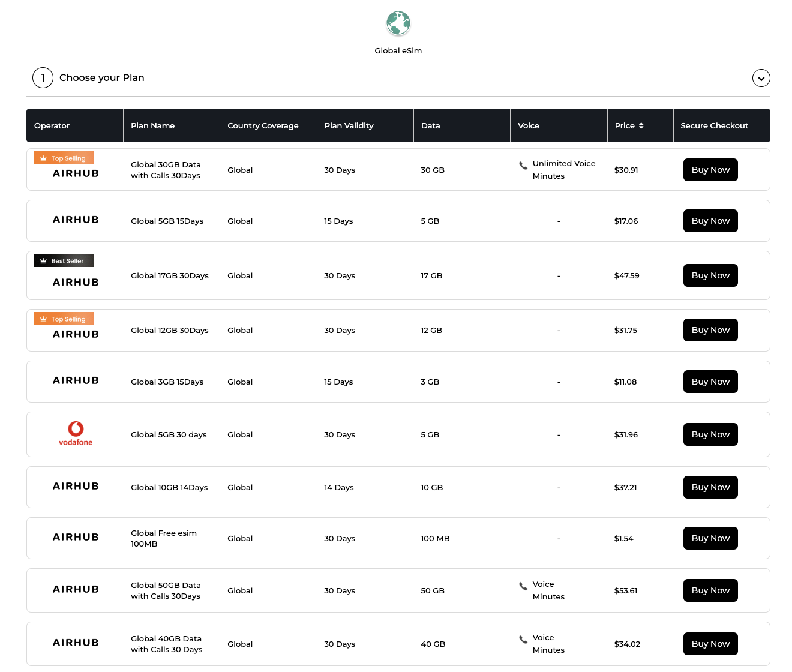Screen dimensions: 792x672
Task: Click the Data column header
Action: tap(462, 125)
